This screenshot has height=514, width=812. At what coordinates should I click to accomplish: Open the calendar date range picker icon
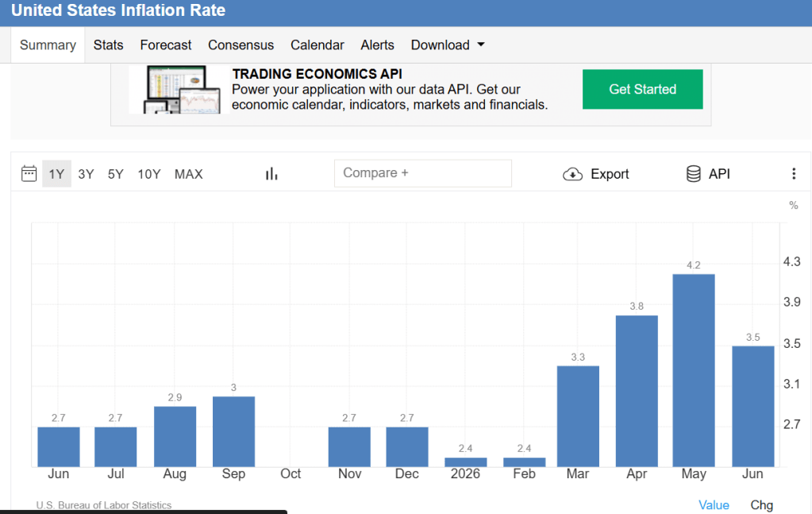pyautogui.click(x=29, y=173)
